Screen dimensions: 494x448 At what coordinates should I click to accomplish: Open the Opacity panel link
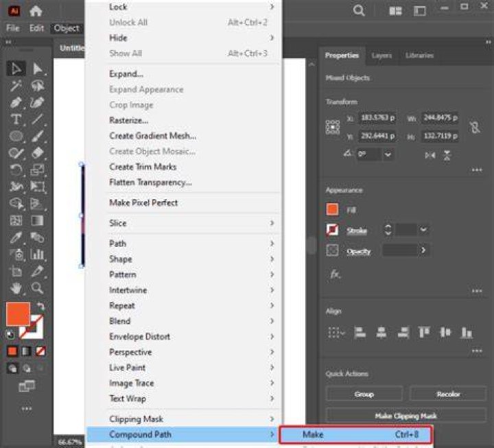coord(359,251)
